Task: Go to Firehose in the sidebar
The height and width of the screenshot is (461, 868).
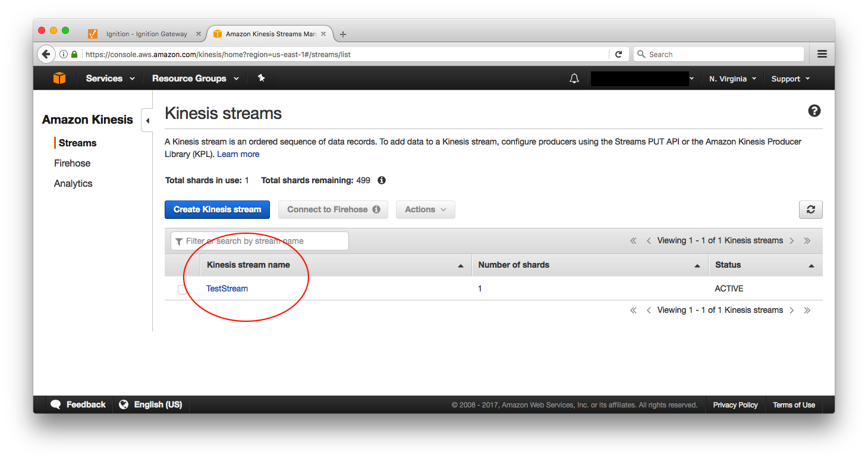Action: (72, 163)
